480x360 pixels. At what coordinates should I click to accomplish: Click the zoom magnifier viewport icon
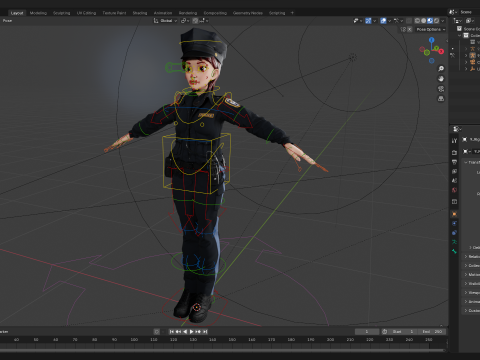coord(441,69)
